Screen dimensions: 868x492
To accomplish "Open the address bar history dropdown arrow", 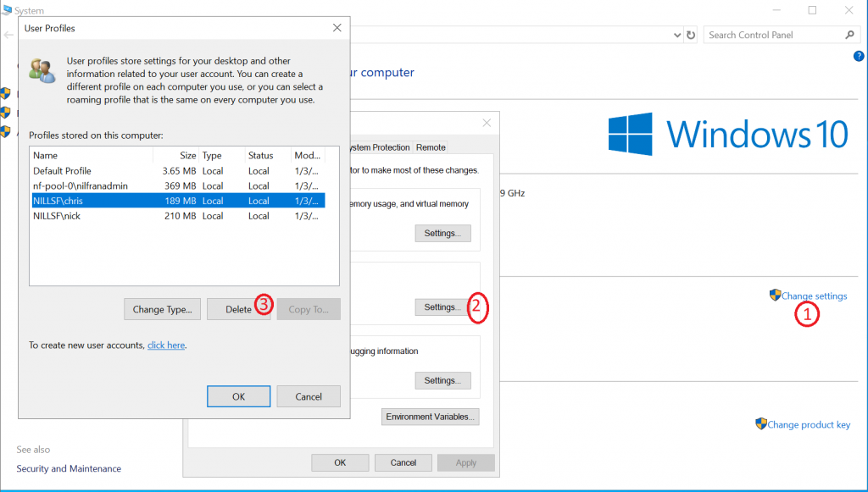I will pyautogui.click(x=677, y=35).
